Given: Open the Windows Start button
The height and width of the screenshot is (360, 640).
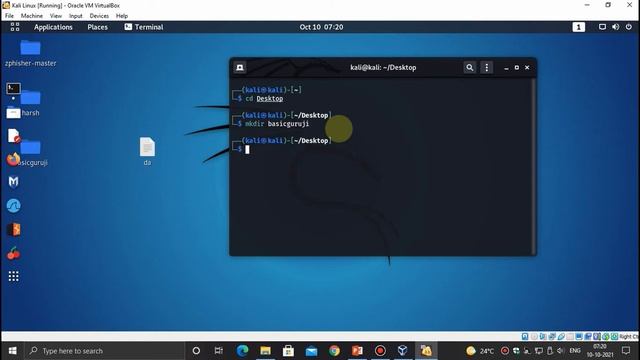Looking at the screenshot, I should [x=13, y=351].
